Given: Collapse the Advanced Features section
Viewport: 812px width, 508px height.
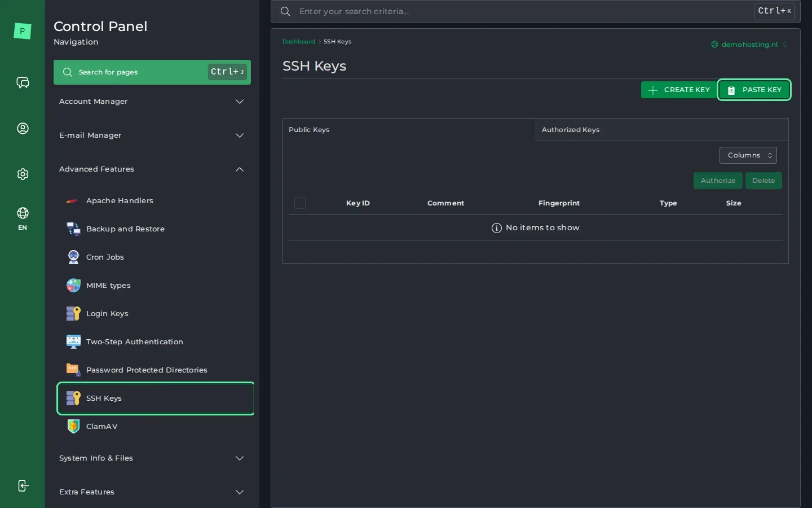Looking at the screenshot, I should (x=152, y=169).
